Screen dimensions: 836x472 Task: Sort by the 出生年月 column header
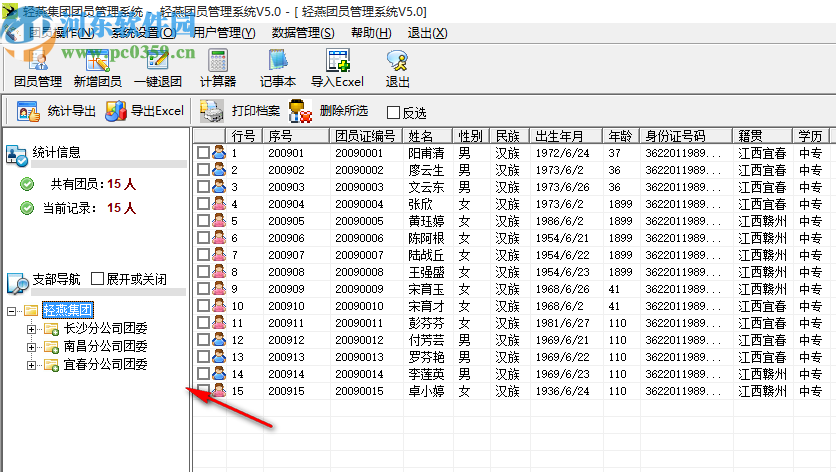[x=566, y=136]
